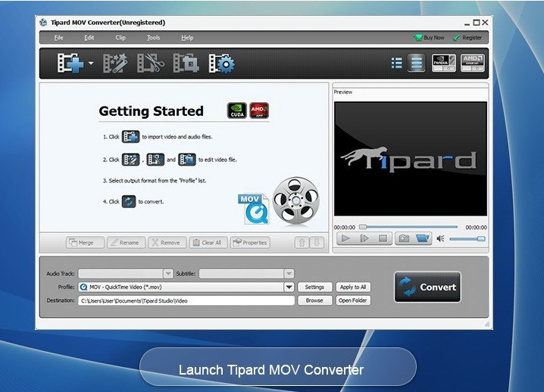Open the Add File dropdown arrow
The height and width of the screenshot is (392, 544).
pos(91,63)
